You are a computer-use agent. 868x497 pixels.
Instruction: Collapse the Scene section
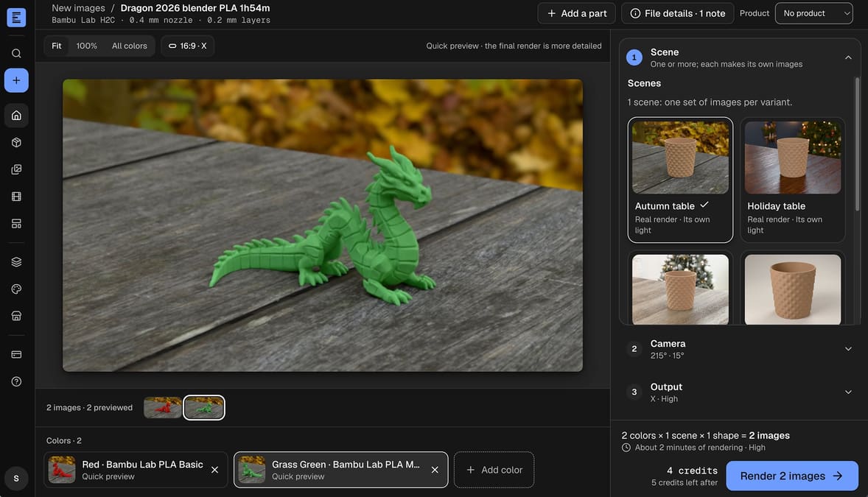(847, 57)
